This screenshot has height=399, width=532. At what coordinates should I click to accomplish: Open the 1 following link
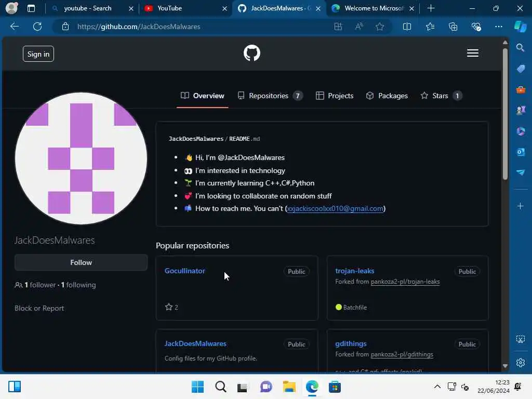[x=78, y=285]
